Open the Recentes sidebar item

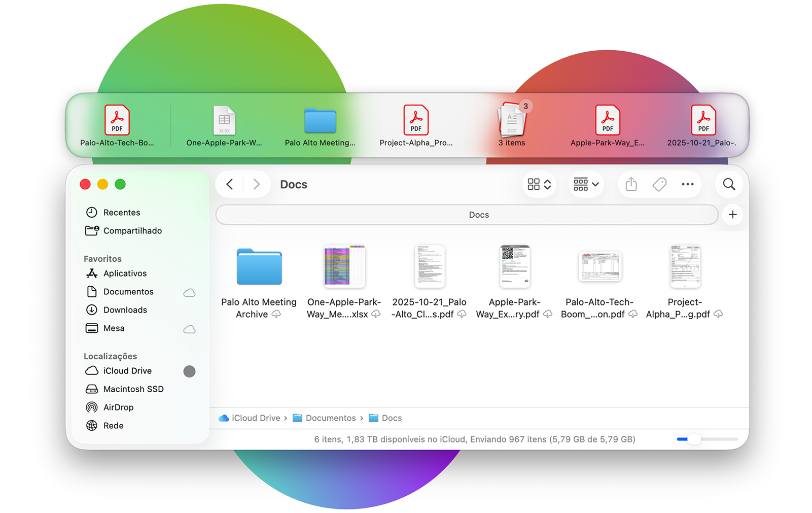[x=122, y=212]
